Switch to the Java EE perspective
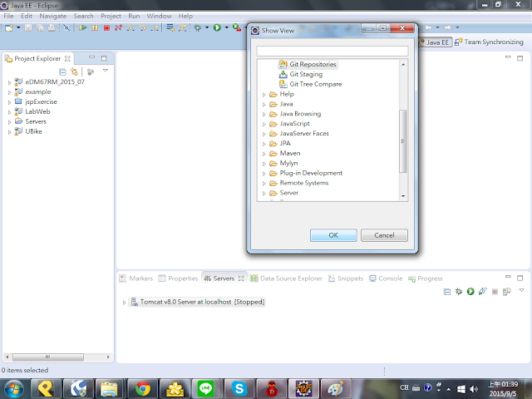532x399 pixels. tap(435, 42)
